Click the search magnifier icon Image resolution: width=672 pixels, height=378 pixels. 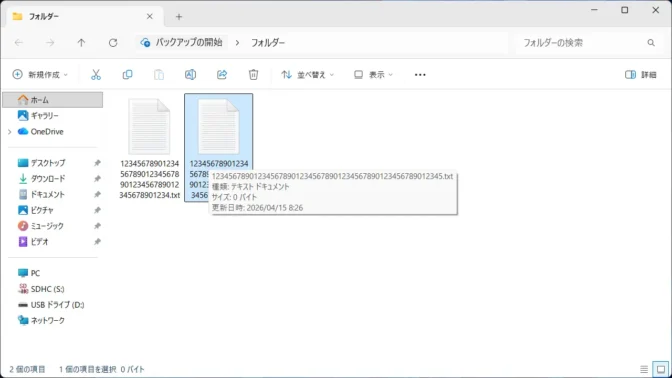click(x=651, y=42)
